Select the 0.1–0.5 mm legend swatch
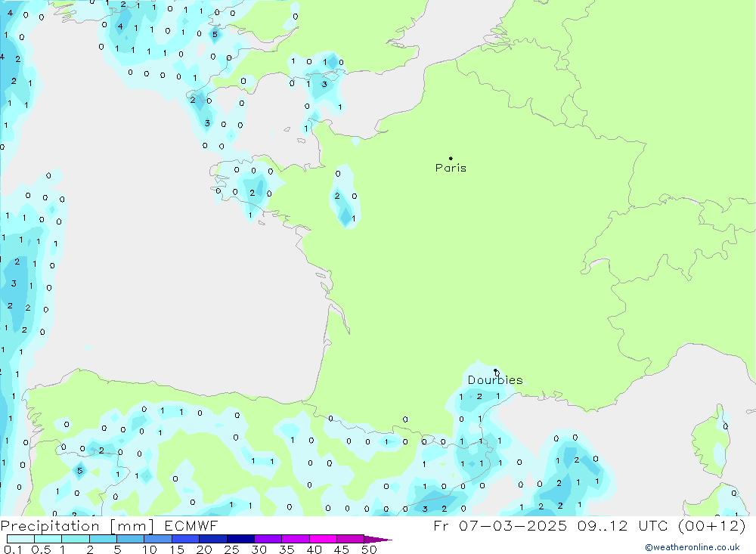Screen dimensions: 756x554 pos(20,539)
